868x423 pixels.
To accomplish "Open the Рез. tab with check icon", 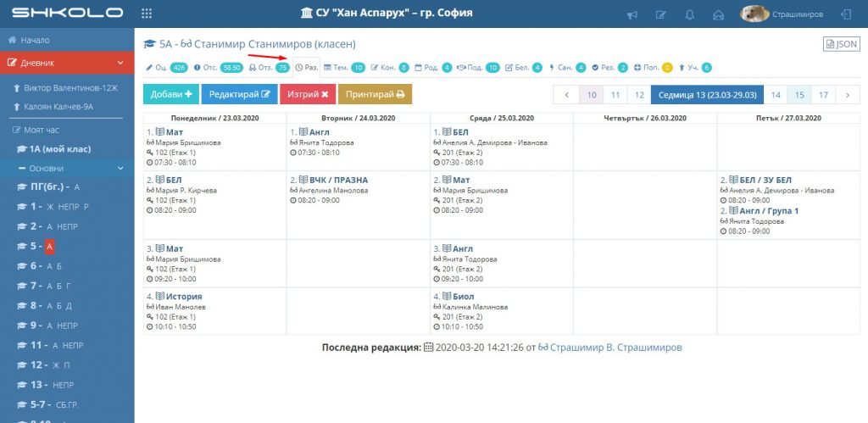I will (609, 68).
